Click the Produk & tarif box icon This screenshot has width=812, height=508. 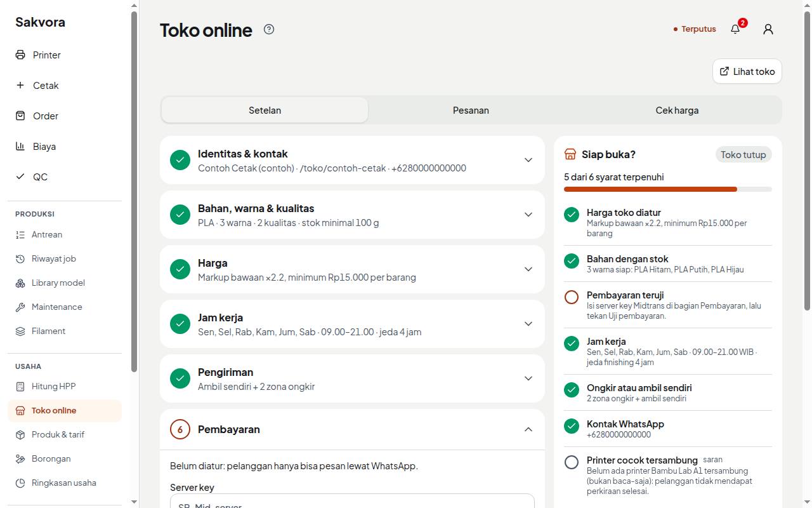pyautogui.click(x=20, y=435)
